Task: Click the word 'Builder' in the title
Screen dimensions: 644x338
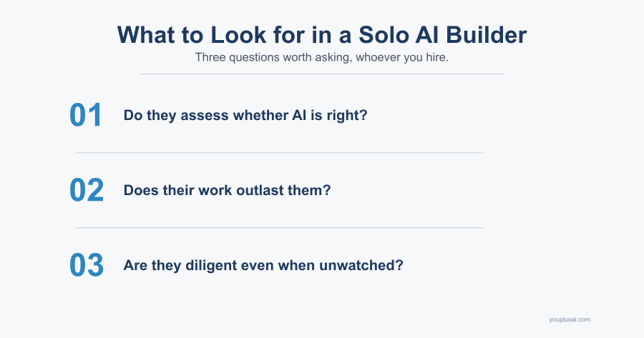Action: pyautogui.click(x=486, y=35)
